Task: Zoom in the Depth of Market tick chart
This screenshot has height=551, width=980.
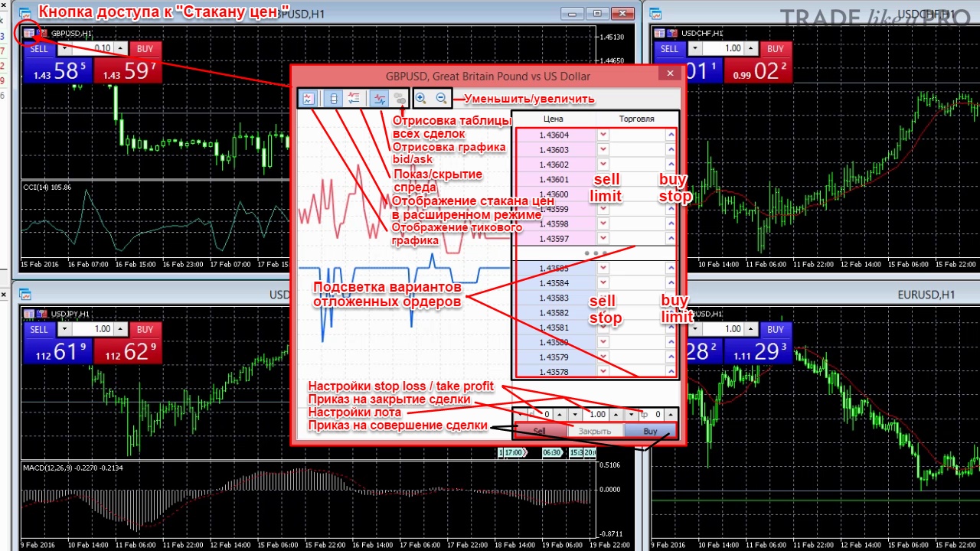Action: point(421,98)
